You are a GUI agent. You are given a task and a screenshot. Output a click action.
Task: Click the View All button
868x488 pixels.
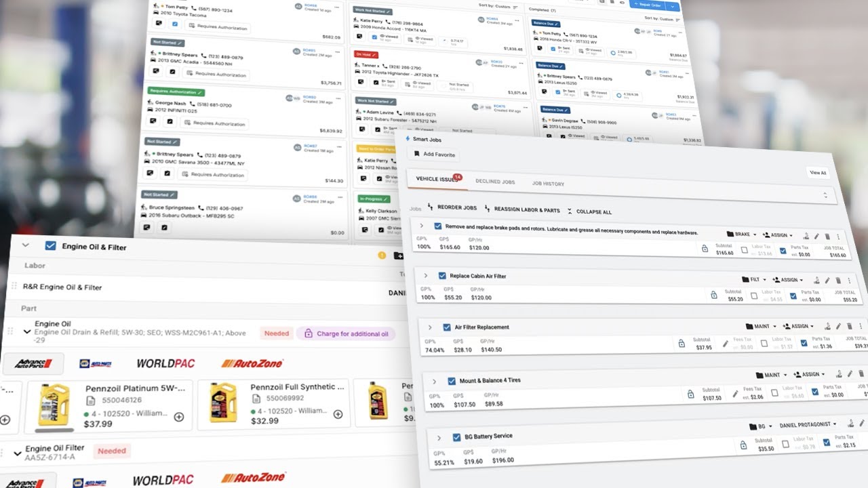click(818, 173)
